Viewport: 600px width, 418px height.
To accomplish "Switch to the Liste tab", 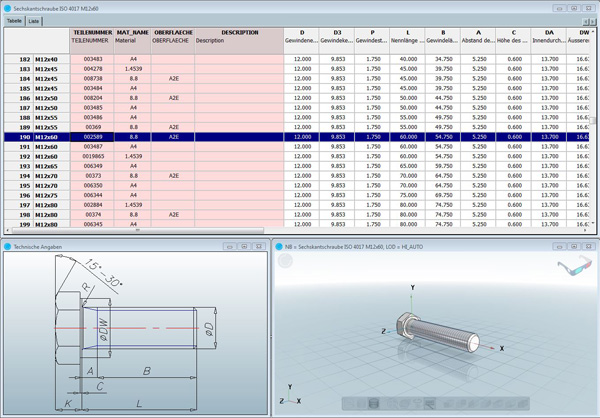I will tap(34, 20).
